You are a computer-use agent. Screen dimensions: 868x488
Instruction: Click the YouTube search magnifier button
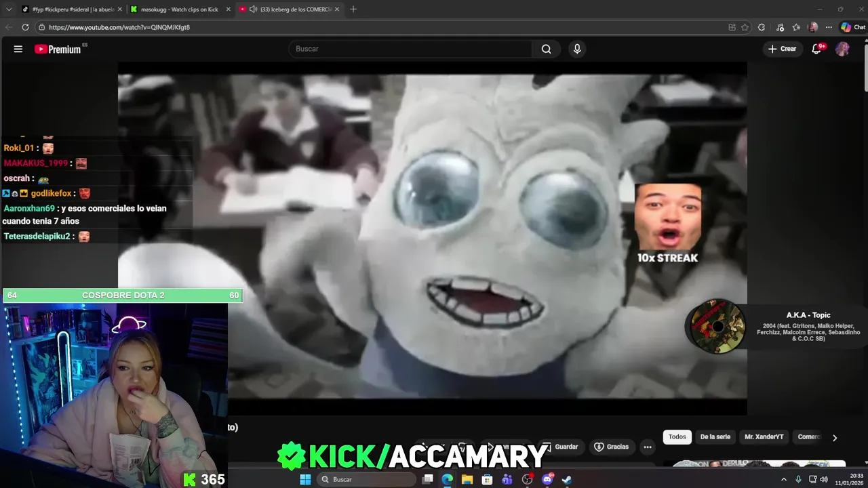(546, 49)
